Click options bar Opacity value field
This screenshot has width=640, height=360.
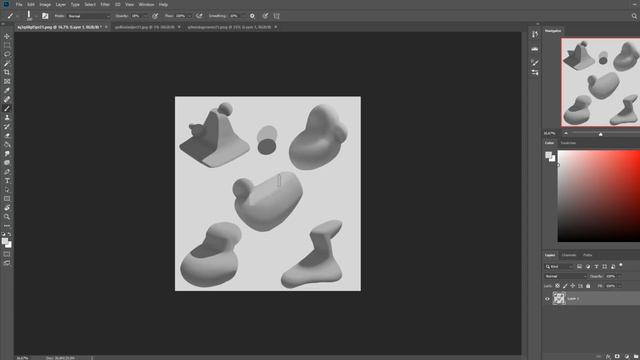tap(137, 16)
